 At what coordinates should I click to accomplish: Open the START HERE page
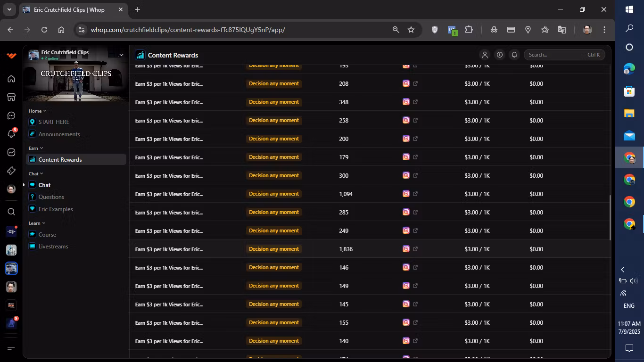[54, 122]
